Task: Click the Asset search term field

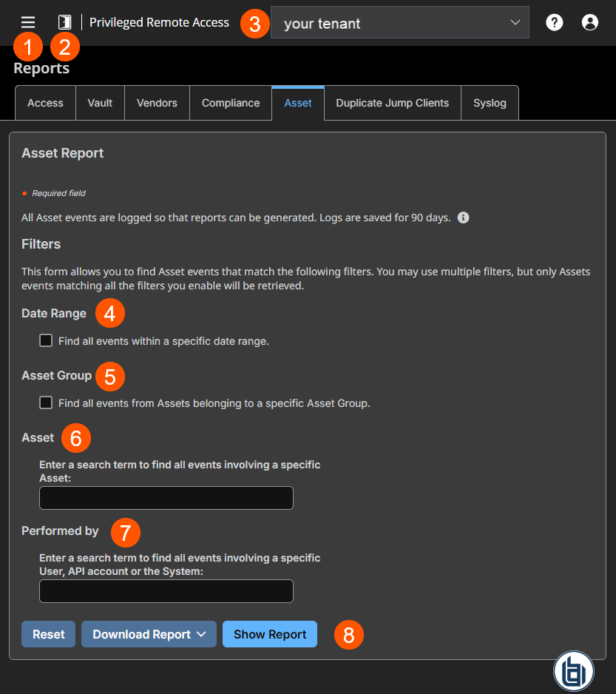Action: tap(166, 498)
